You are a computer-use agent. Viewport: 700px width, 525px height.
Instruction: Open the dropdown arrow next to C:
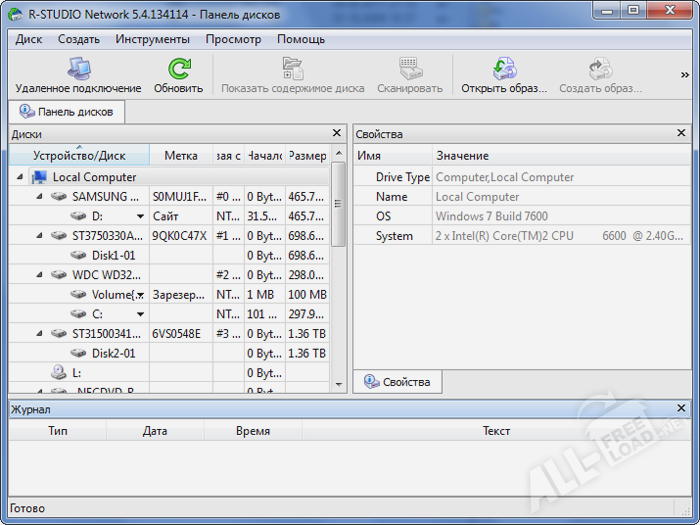[141, 314]
